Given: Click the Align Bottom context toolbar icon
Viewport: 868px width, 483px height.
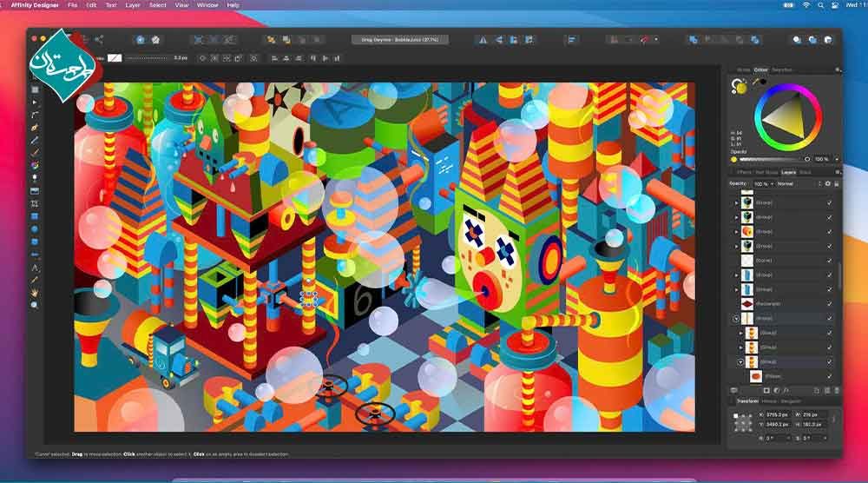Looking at the screenshot, I should (x=337, y=58).
